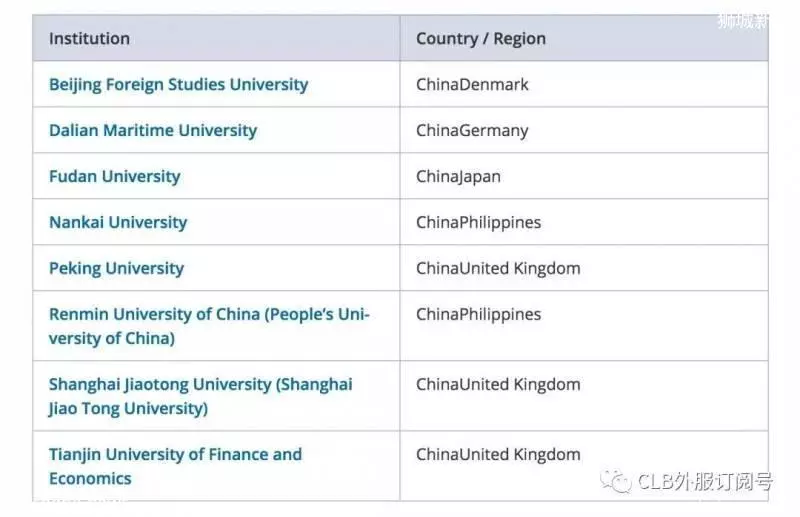The width and height of the screenshot is (800, 517).
Task: Open Nankai University link
Action: click(118, 223)
